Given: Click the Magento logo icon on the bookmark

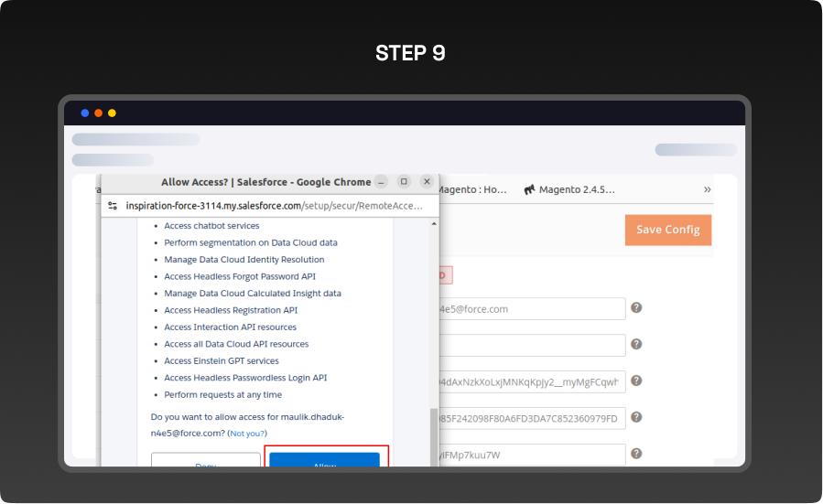Looking at the screenshot, I should point(529,189).
